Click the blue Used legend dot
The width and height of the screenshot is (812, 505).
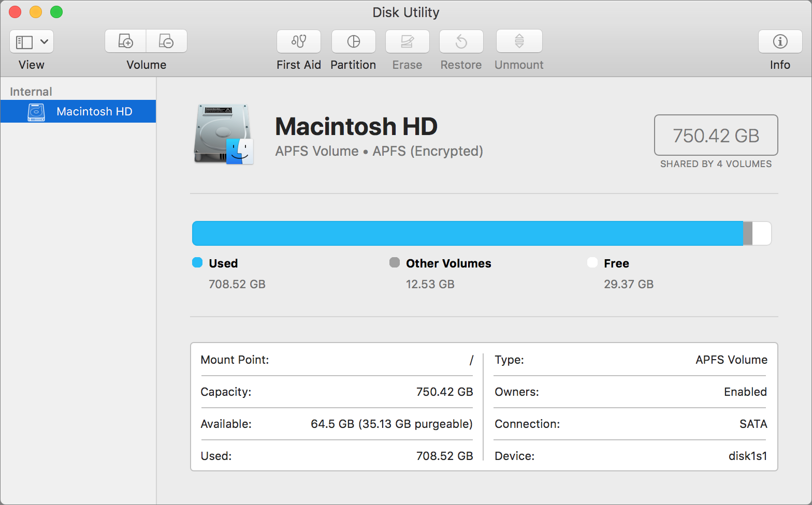[x=197, y=262]
